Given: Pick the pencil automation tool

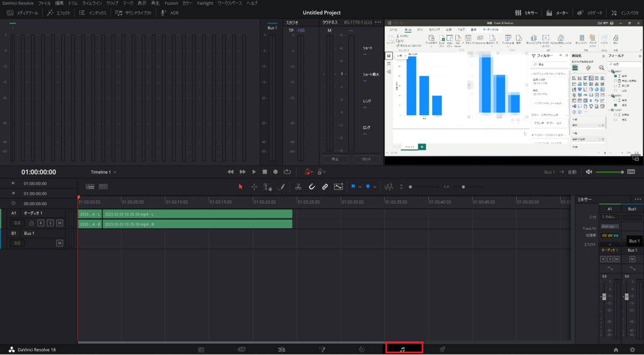Looking at the screenshot, I should coord(281,186).
